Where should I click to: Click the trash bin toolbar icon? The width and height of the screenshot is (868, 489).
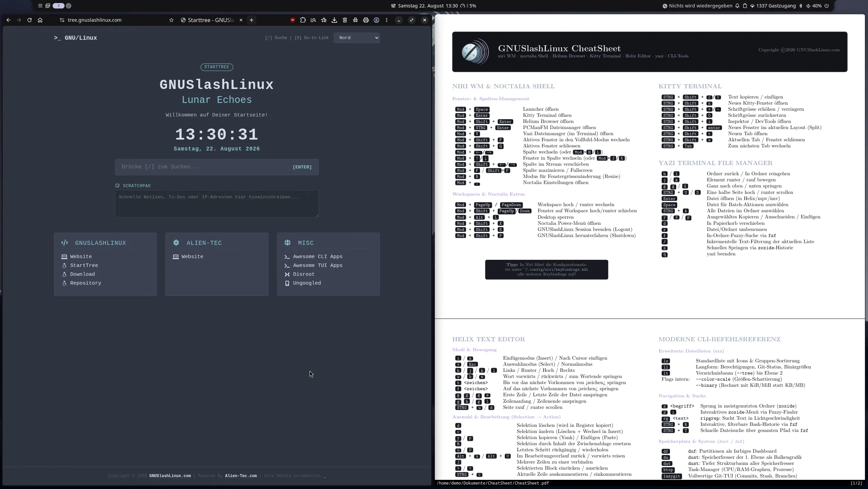pyautogui.click(x=345, y=20)
